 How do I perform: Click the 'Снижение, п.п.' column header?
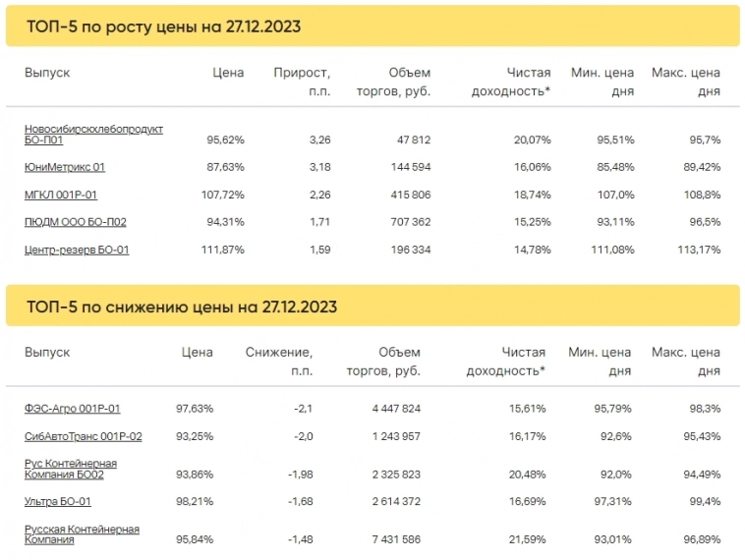click(x=279, y=362)
